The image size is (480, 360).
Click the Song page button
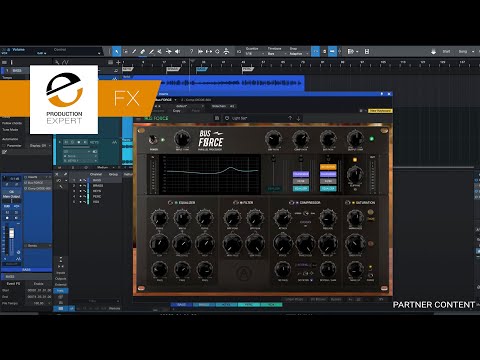click(463, 52)
